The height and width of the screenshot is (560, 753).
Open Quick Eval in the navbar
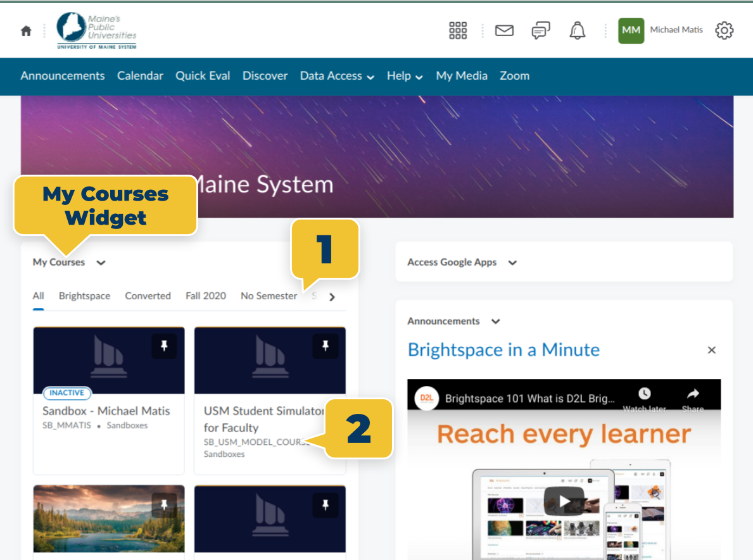[203, 76]
